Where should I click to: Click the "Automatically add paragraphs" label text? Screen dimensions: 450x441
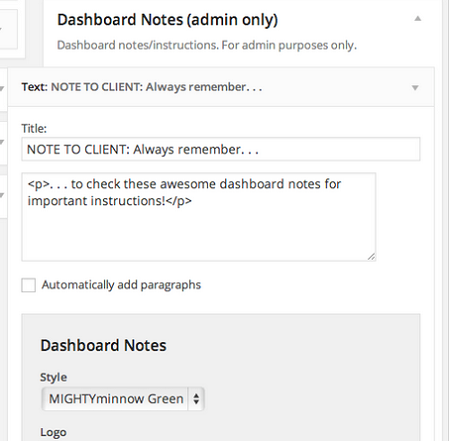tap(121, 285)
